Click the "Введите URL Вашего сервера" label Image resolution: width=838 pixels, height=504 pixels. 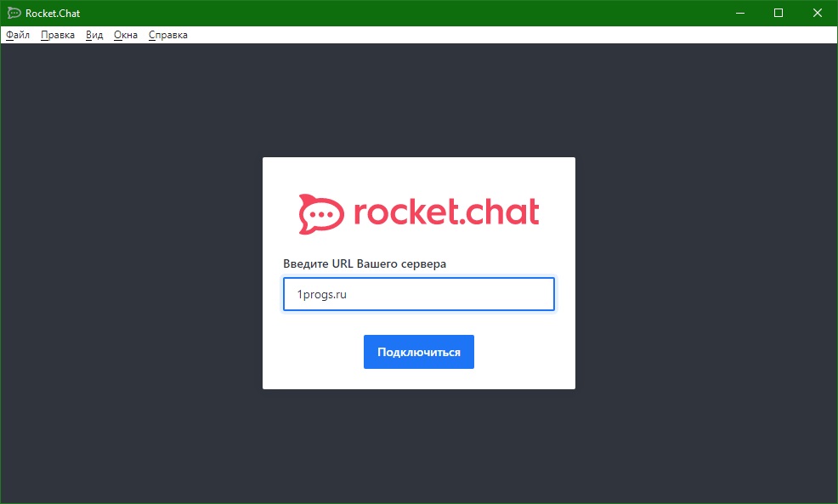(365, 264)
